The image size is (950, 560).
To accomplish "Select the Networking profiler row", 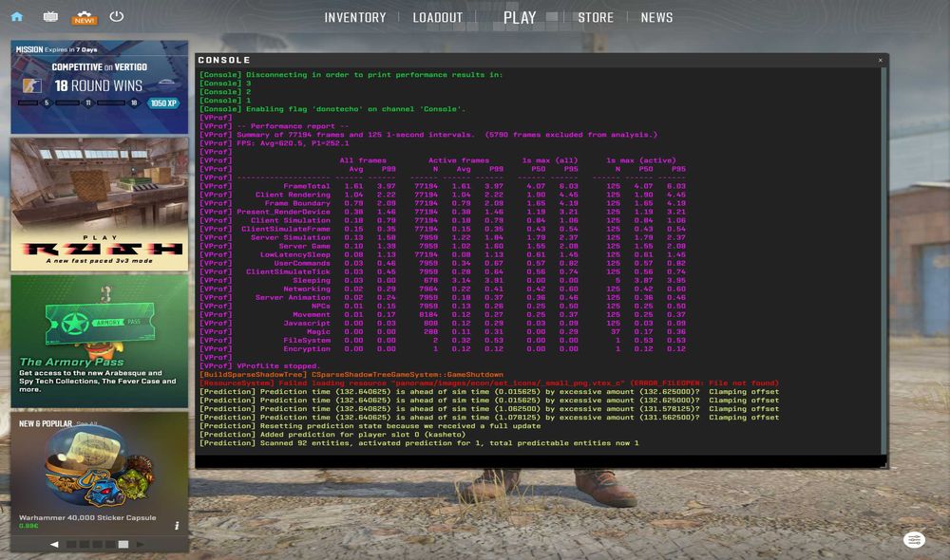I will pyautogui.click(x=443, y=289).
